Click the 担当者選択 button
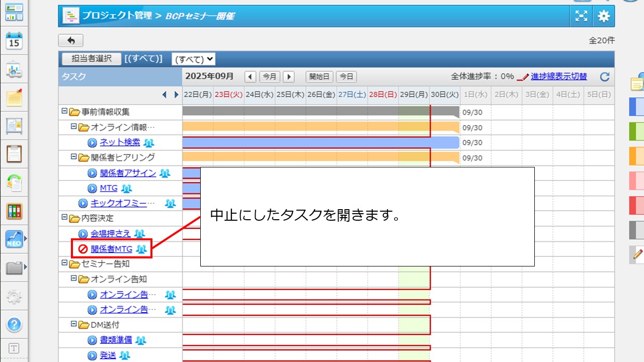The height and width of the screenshot is (362, 644). (91, 59)
